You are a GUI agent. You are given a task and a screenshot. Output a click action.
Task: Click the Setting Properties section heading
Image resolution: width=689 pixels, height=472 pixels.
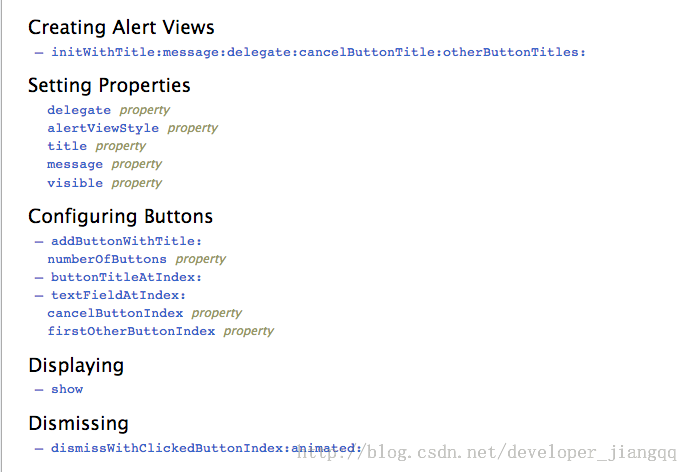[x=109, y=85]
